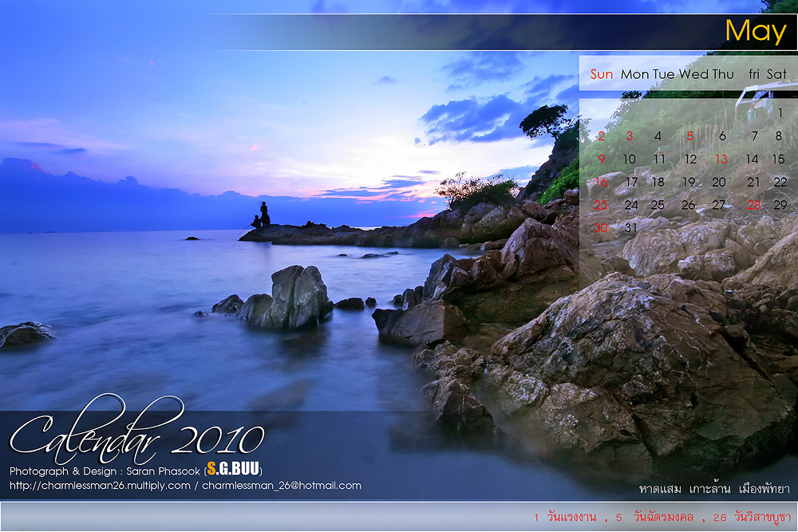Viewport: 798px width, 532px height.
Task: Click red date 13 in the calendar grid
Action: point(721,160)
